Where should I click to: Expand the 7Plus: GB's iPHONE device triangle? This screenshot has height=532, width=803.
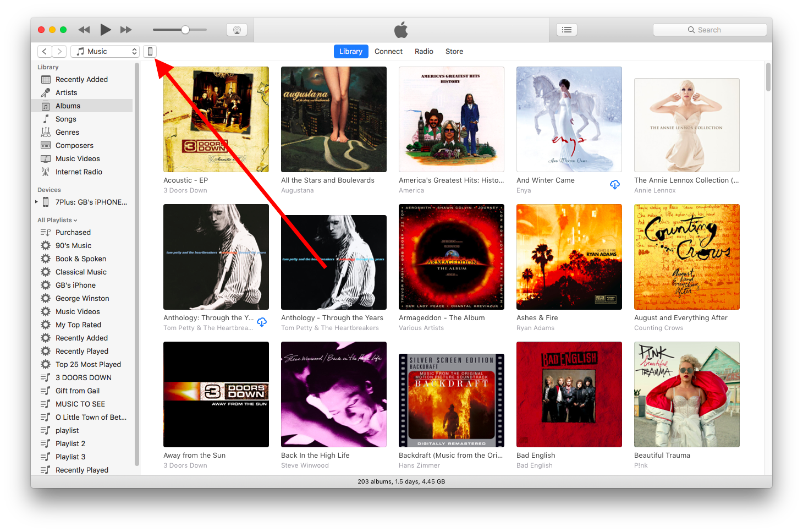coord(36,202)
